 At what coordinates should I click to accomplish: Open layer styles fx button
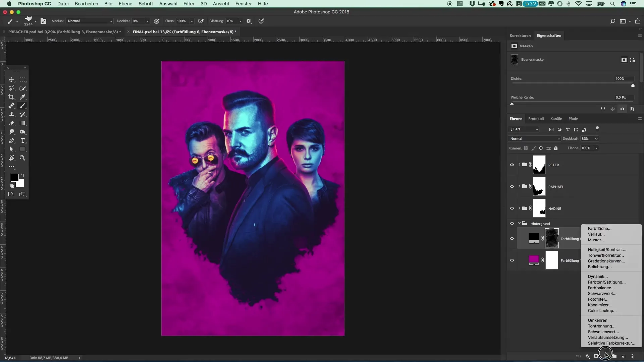click(587, 356)
